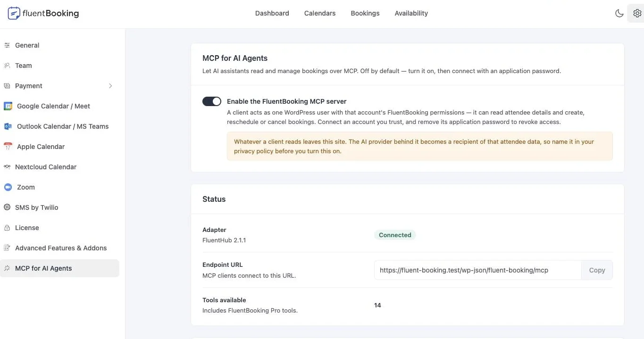644x339 pixels.
Task: Open the Availability tab
Action: pos(411,13)
